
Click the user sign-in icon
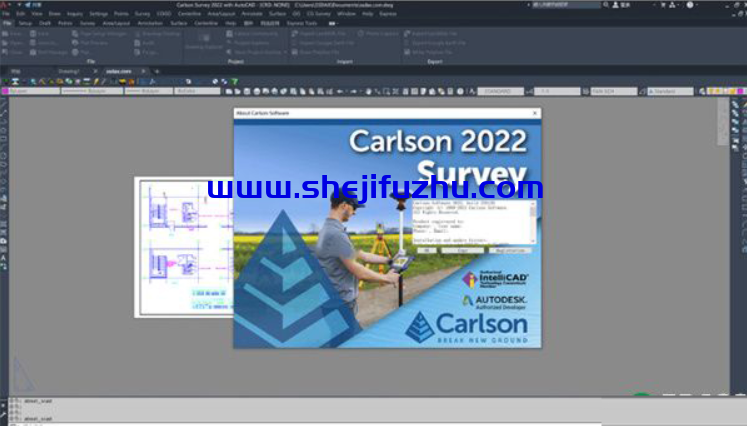tap(616, 5)
